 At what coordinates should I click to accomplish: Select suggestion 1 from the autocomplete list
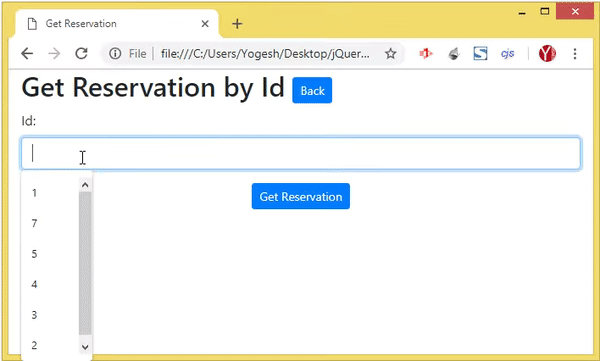[50, 193]
